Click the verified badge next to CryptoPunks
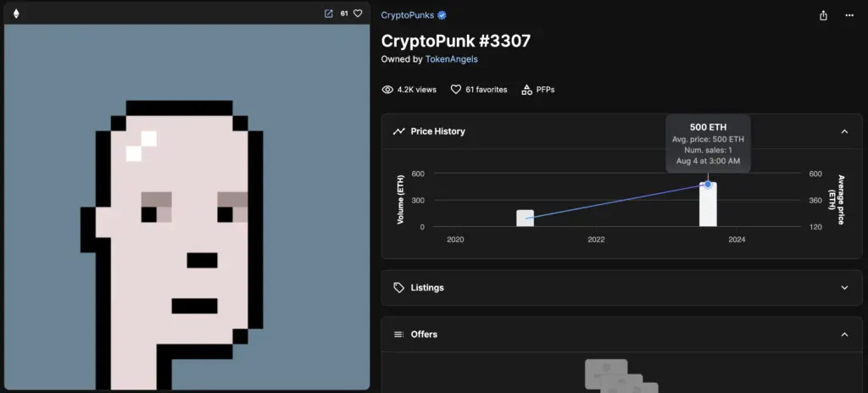 coord(442,15)
